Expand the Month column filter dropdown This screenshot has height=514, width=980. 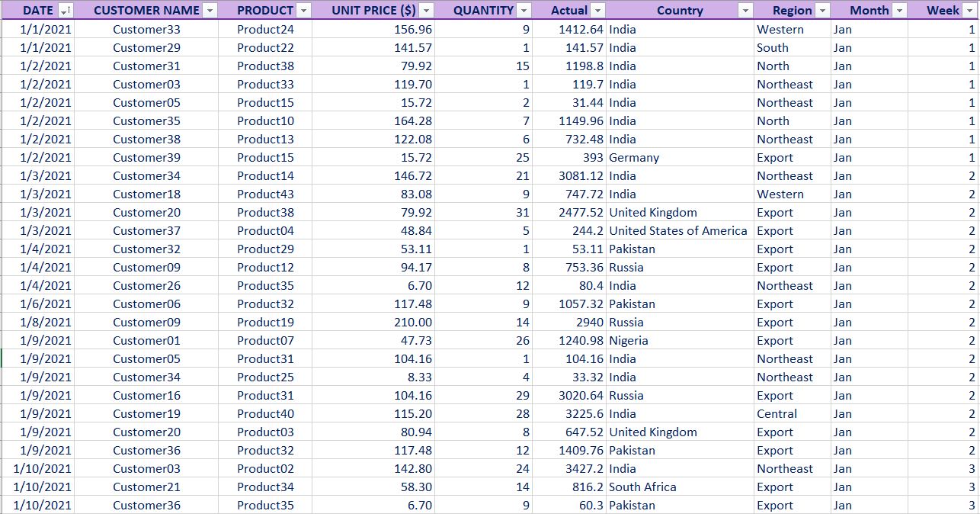[898, 11]
